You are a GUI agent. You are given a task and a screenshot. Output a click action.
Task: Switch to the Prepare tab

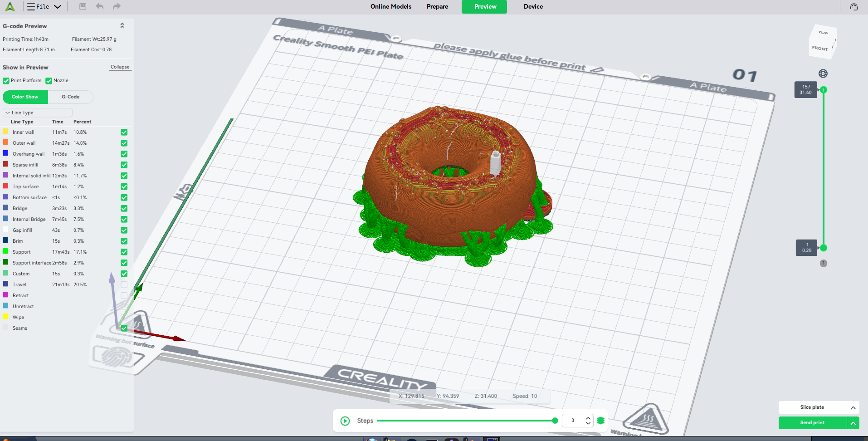pyautogui.click(x=437, y=6)
